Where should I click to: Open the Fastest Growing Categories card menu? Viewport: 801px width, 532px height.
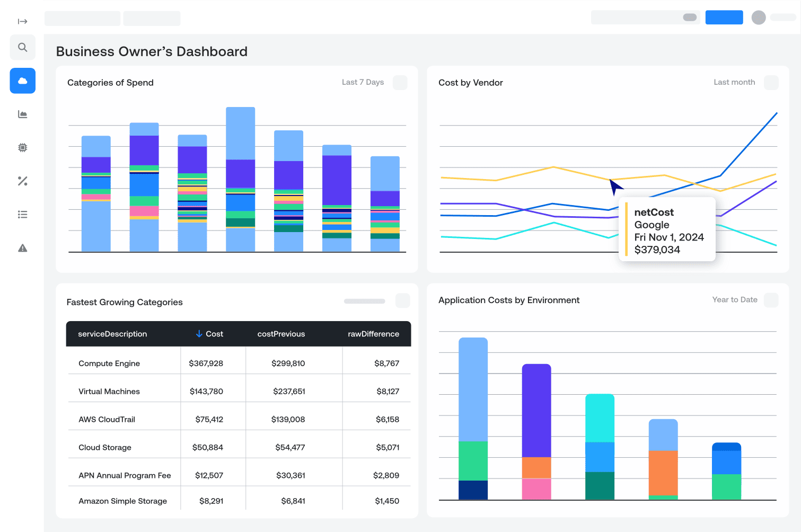click(x=403, y=300)
